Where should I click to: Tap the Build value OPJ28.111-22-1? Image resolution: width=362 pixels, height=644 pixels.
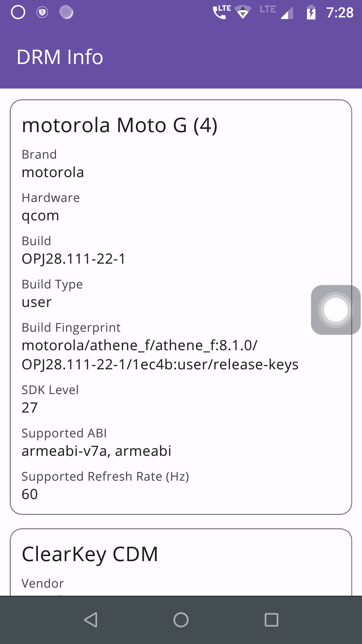coord(73,259)
